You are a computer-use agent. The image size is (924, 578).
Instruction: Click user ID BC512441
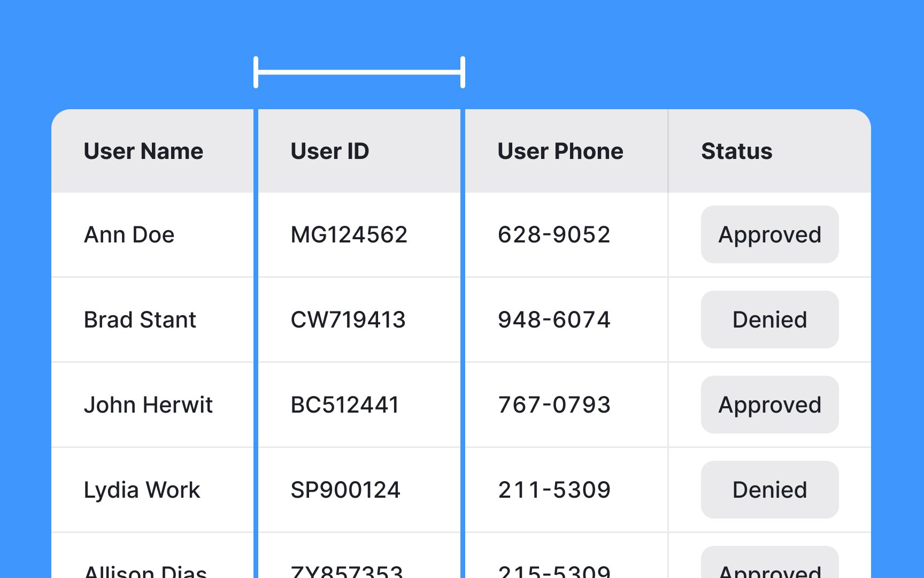click(x=345, y=405)
